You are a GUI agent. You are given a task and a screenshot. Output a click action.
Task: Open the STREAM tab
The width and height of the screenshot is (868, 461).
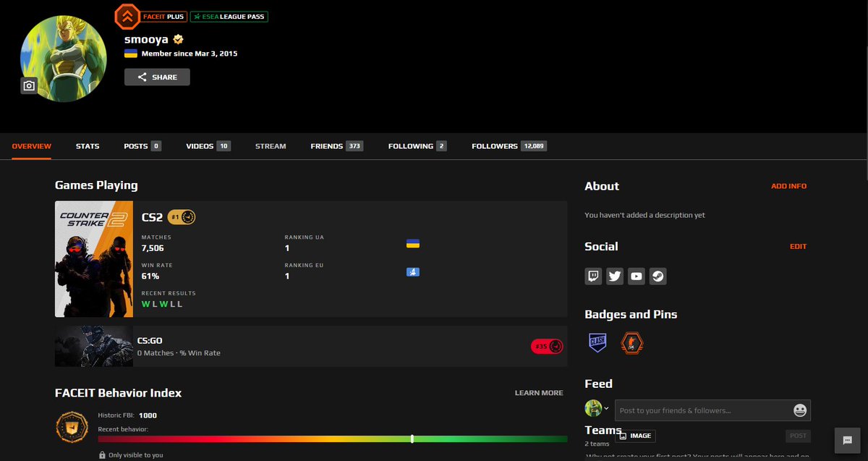(x=271, y=146)
